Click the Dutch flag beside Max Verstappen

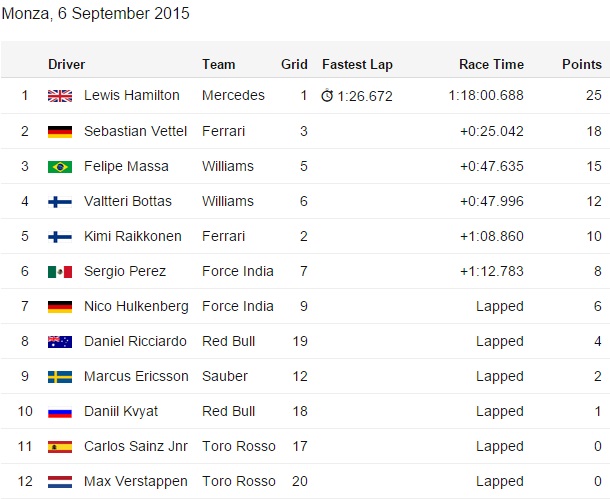point(60,482)
